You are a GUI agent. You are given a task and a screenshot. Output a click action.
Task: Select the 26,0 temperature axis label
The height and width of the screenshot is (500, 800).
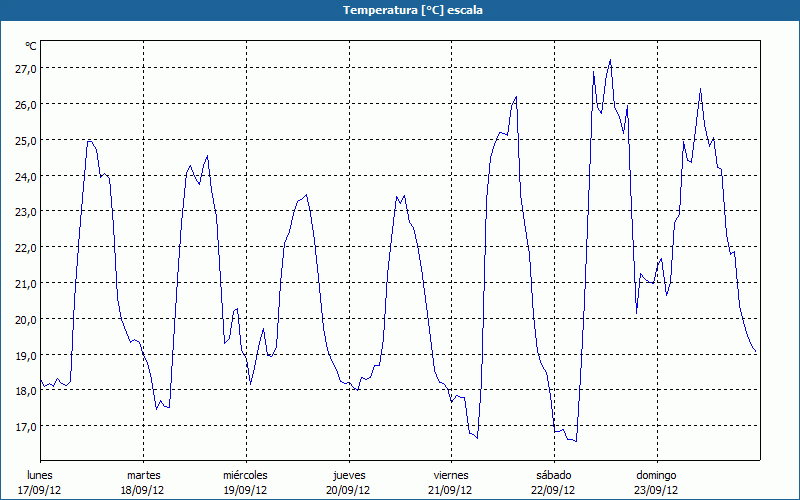tap(26, 104)
